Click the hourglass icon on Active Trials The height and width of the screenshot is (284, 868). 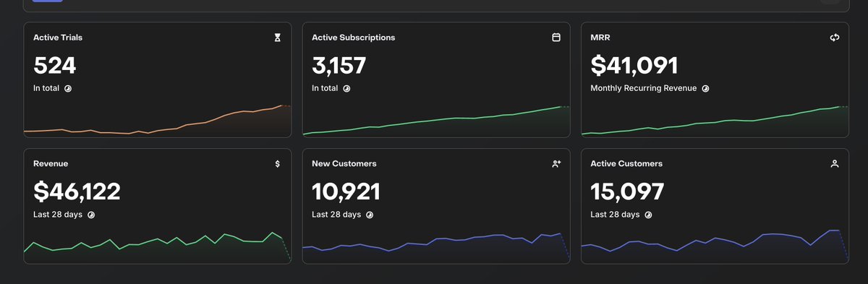277,38
